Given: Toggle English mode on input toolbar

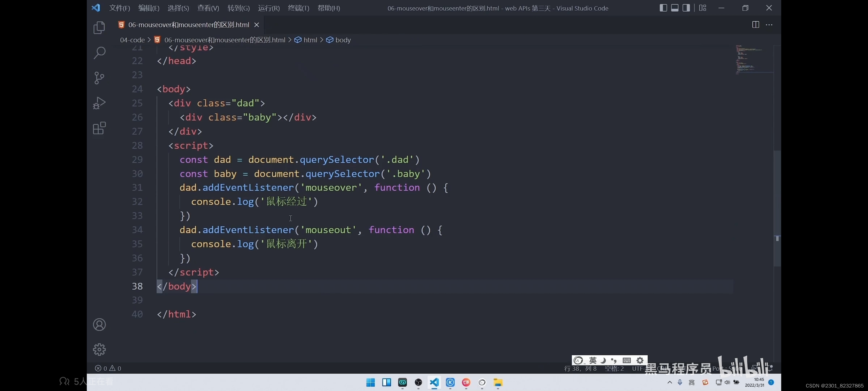Looking at the screenshot, I should coord(593,360).
